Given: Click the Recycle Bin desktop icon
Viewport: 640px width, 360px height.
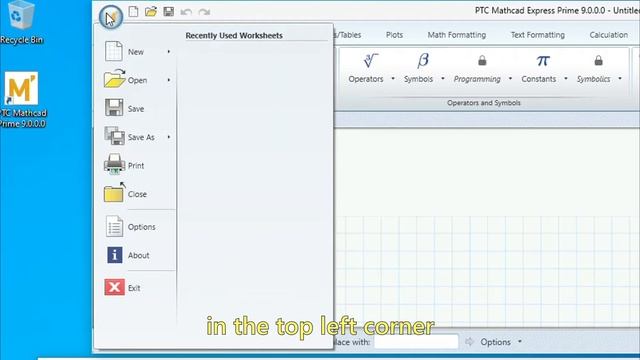Looking at the screenshot, I should pyautogui.click(x=21, y=22).
